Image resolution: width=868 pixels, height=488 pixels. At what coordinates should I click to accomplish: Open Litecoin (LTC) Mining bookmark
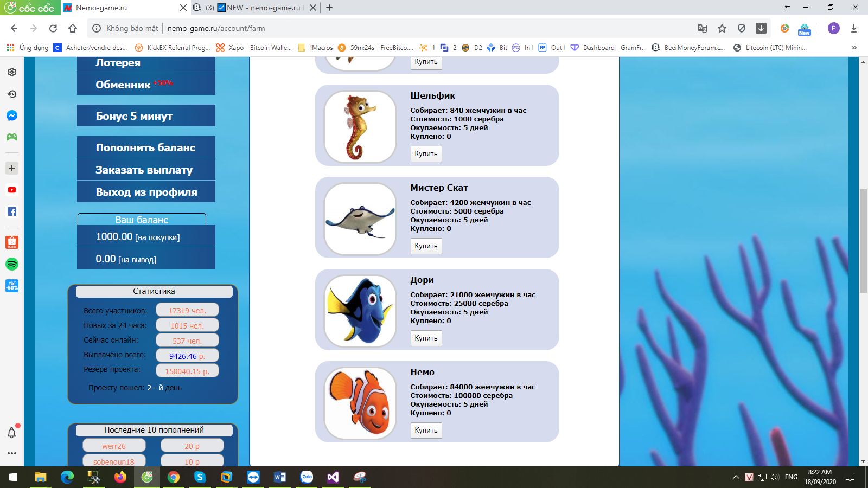[770, 48]
